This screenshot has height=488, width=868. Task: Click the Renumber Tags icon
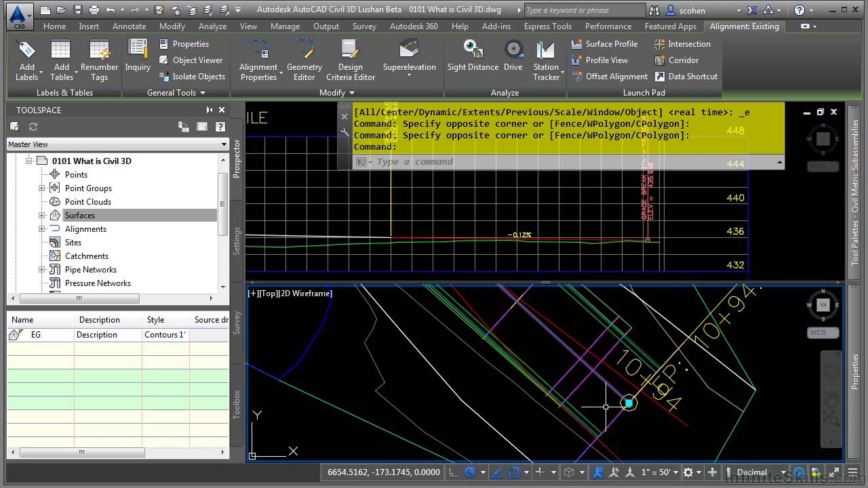click(99, 60)
